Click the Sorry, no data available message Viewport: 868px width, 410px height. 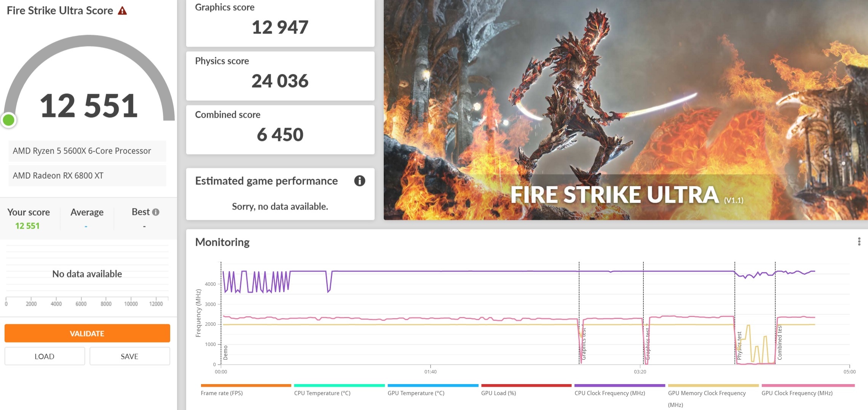(280, 207)
